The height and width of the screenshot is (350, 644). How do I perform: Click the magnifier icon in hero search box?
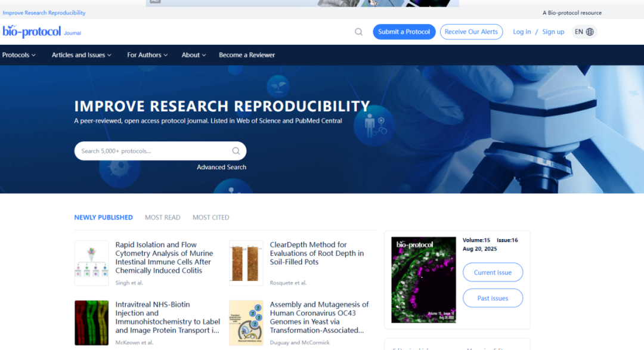tap(236, 151)
